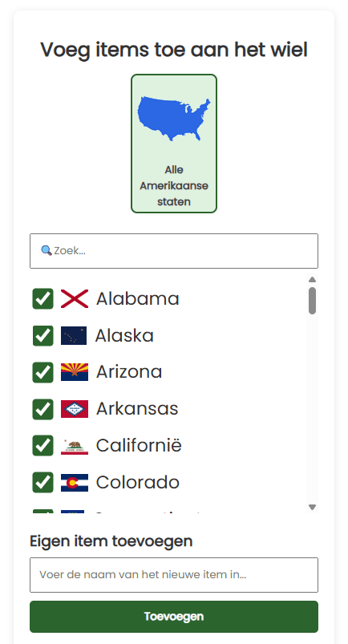The width and height of the screenshot is (348, 644).
Task: Select the Alle Amerikaanse staten card
Action: (174, 144)
